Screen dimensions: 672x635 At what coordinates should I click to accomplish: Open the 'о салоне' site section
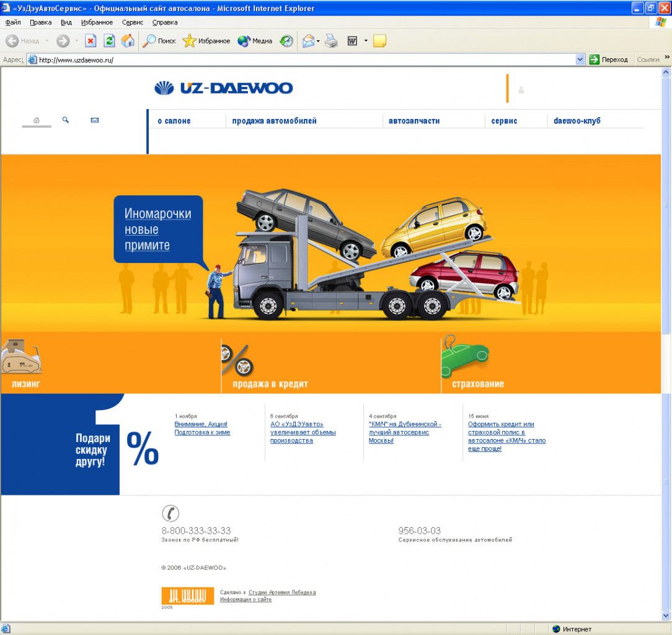point(174,121)
